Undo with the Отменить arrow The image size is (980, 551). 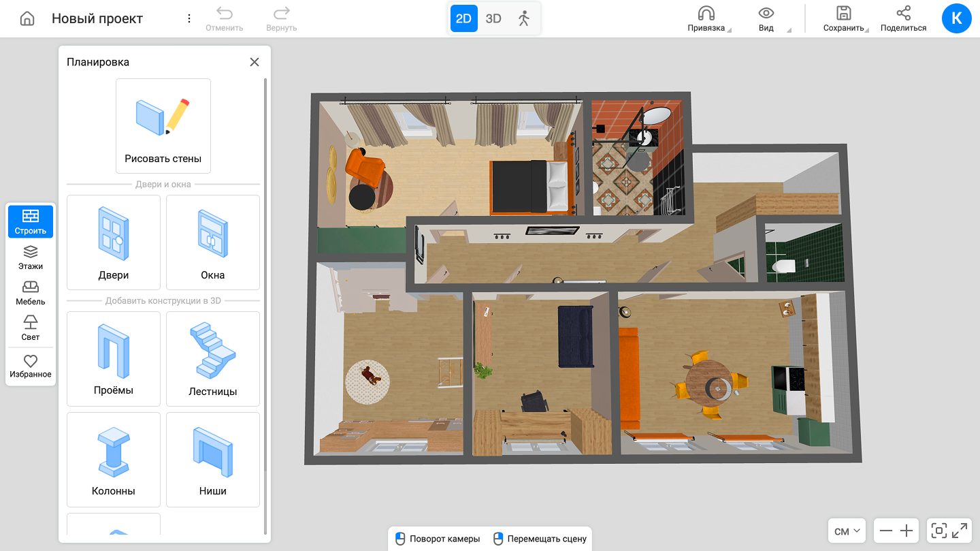pyautogui.click(x=225, y=18)
